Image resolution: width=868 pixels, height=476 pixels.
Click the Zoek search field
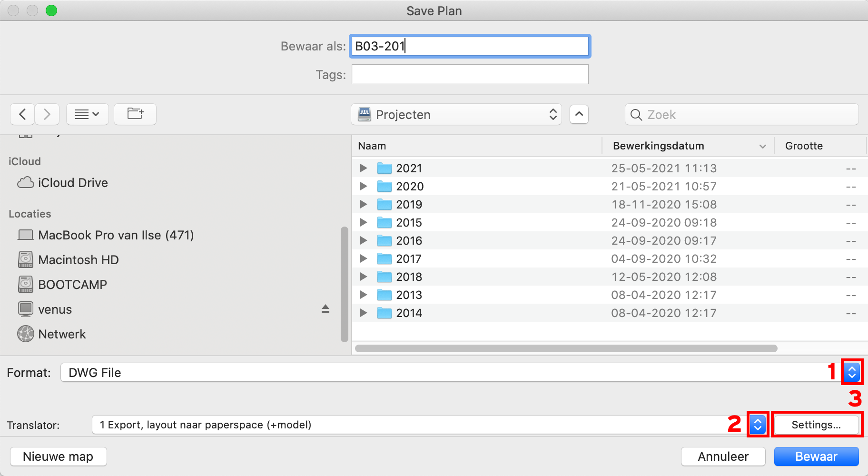(741, 115)
